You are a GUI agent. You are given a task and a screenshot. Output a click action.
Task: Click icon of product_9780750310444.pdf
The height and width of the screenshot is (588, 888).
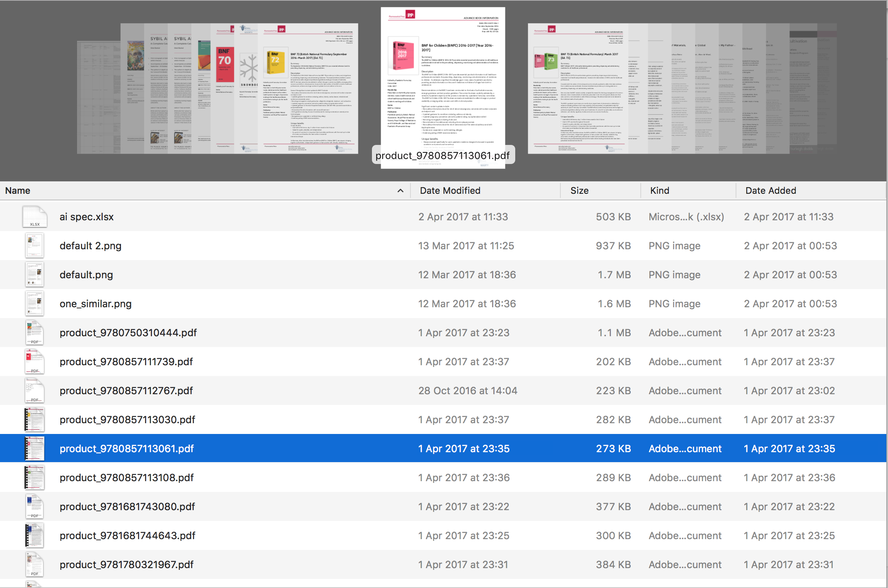pyautogui.click(x=35, y=333)
